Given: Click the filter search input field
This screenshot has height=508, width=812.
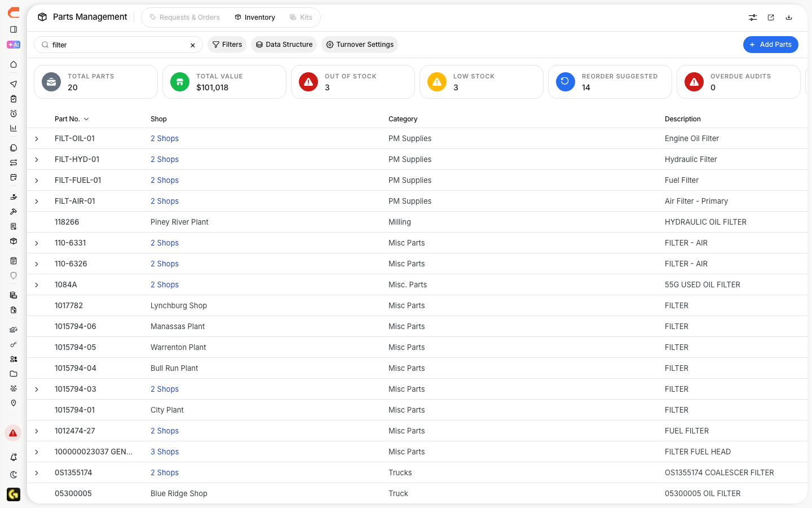Looking at the screenshot, I should pyautogui.click(x=118, y=45).
